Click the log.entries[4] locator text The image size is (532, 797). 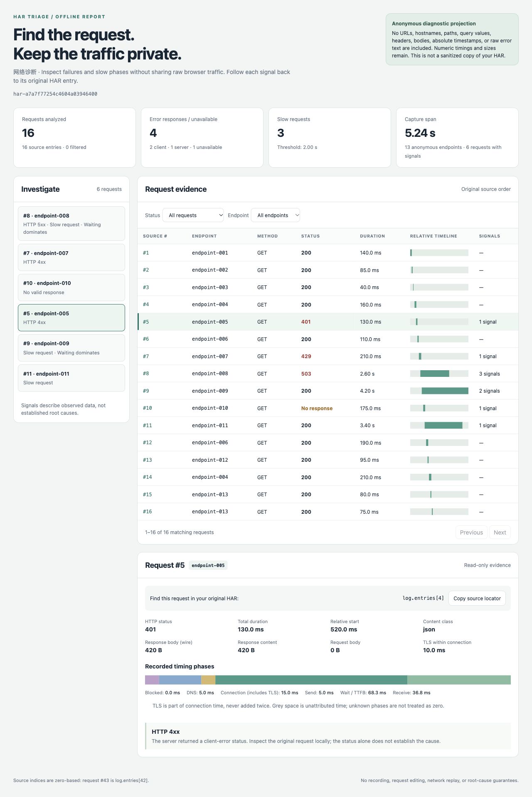(423, 598)
